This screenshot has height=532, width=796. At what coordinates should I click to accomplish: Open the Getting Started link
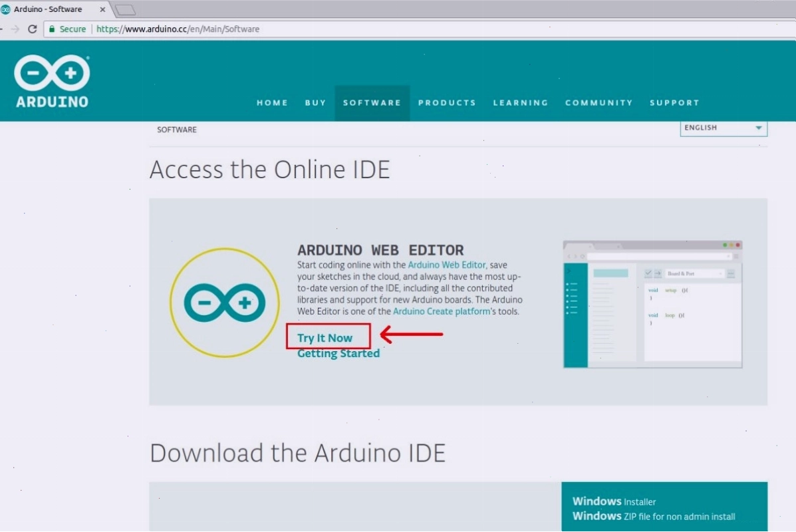tap(338, 353)
